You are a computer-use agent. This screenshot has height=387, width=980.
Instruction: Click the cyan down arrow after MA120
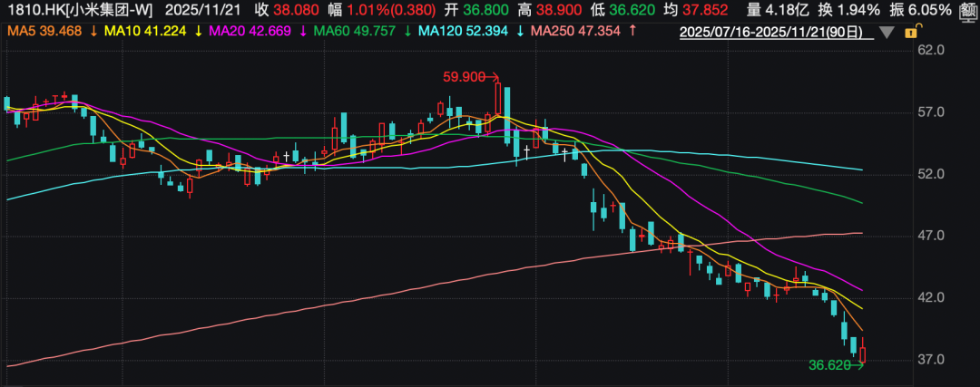point(519,32)
